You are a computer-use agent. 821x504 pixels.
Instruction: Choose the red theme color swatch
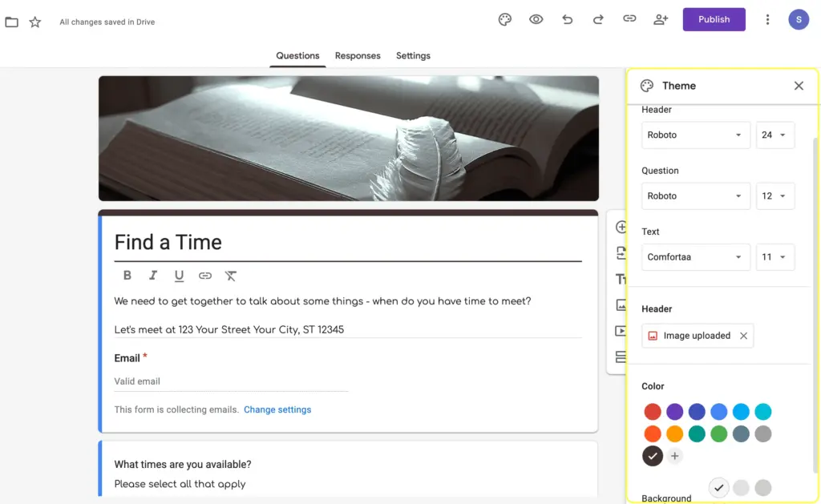tap(653, 412)
